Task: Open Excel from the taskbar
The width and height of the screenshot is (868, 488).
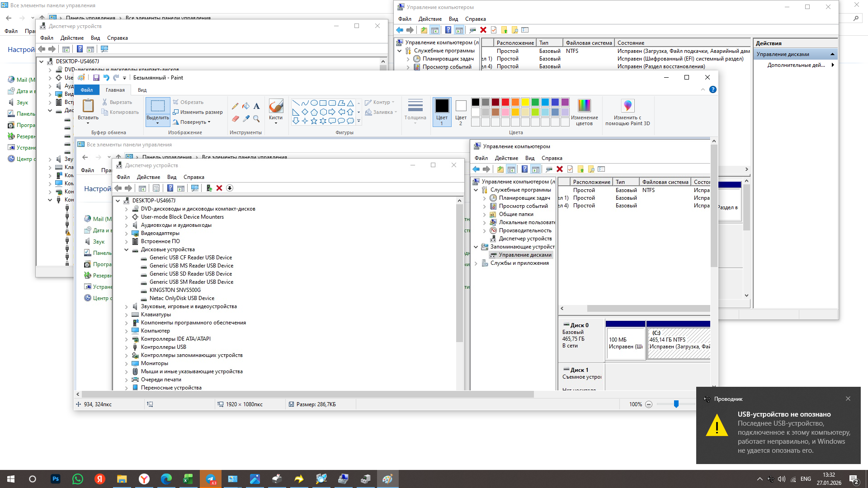Action: pyautogui.click(x=188, y=479)
